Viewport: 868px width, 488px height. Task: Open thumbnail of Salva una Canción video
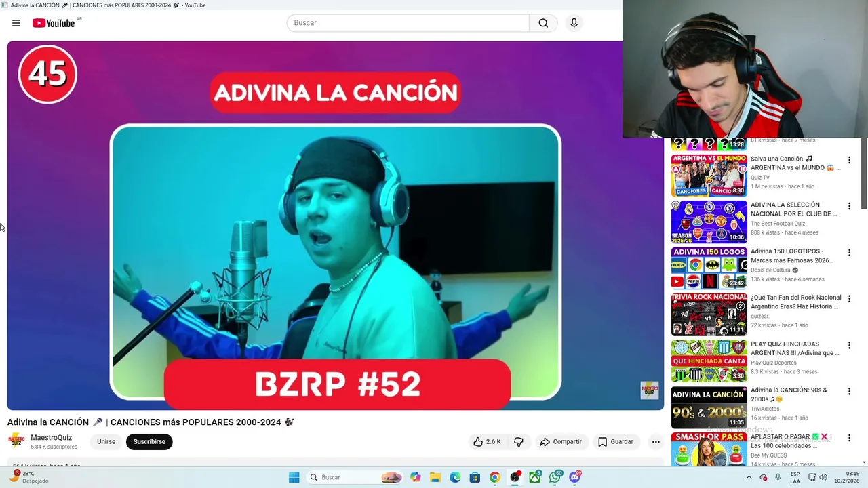click(x=709, y=176)
